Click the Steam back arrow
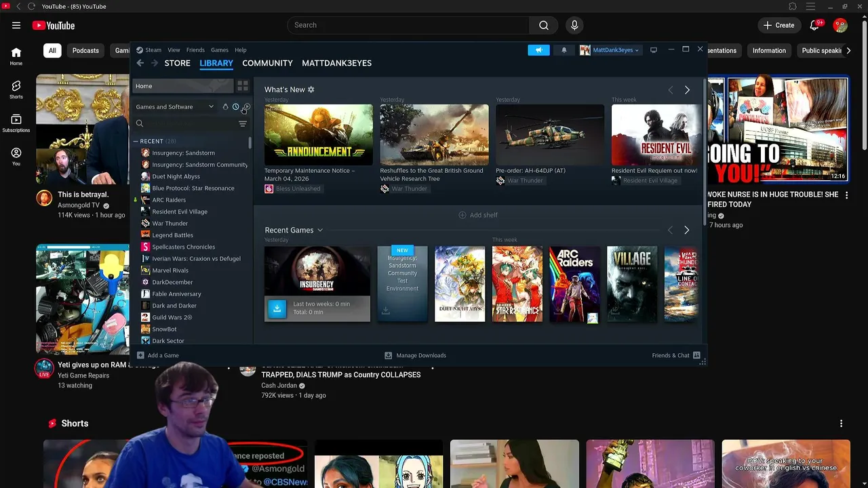Viewport: 868px width, 488px height. pos(140,63)
